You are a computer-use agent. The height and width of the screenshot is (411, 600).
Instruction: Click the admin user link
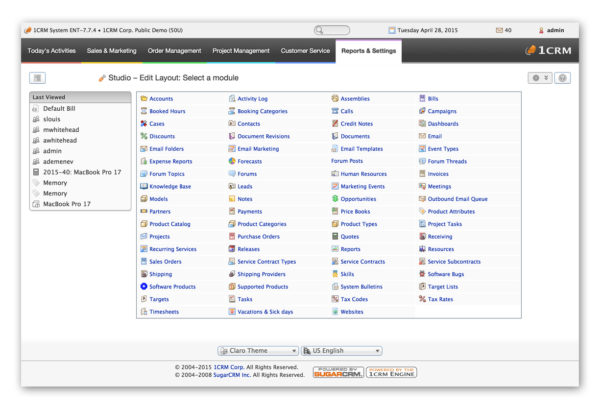tap(555, 30)
